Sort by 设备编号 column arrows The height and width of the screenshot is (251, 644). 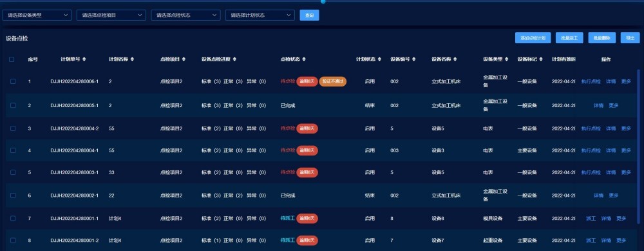(413, 59)
